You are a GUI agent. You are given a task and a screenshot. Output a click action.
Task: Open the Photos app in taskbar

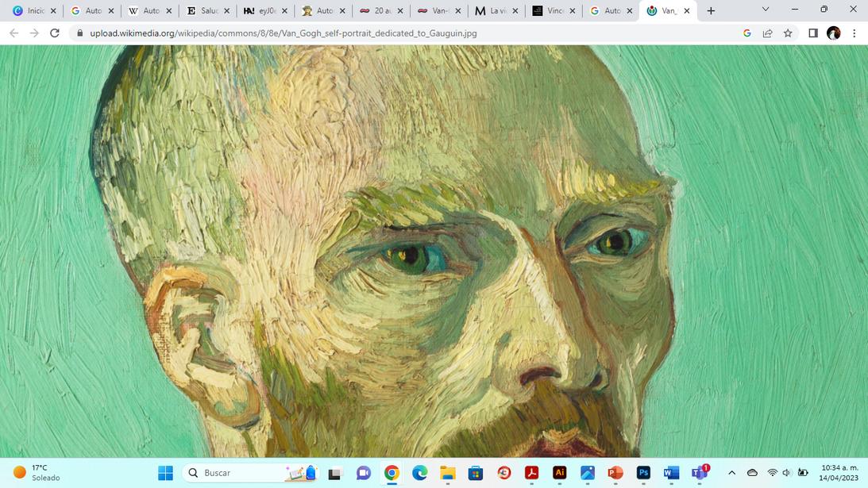pos(588,473)
